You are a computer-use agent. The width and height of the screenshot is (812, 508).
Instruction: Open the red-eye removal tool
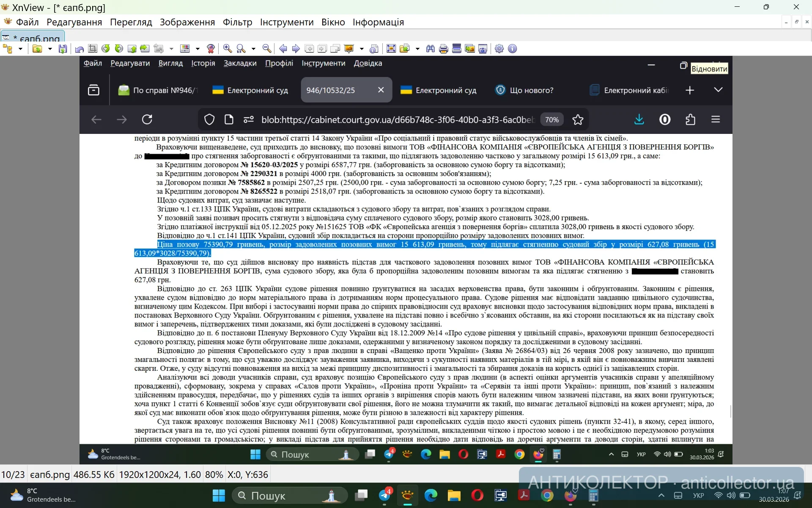click(211, 49)
